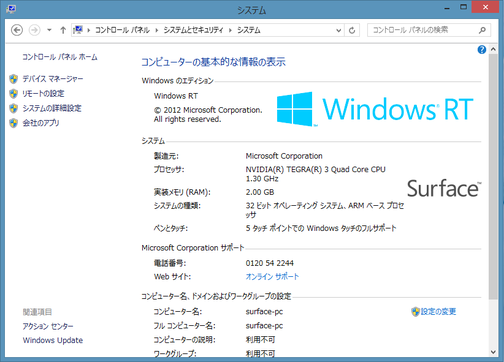Go up one level with Up arrow

63,30
